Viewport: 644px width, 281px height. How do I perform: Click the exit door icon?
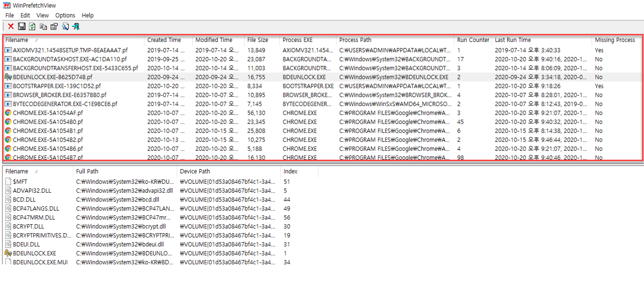point(76,26)
